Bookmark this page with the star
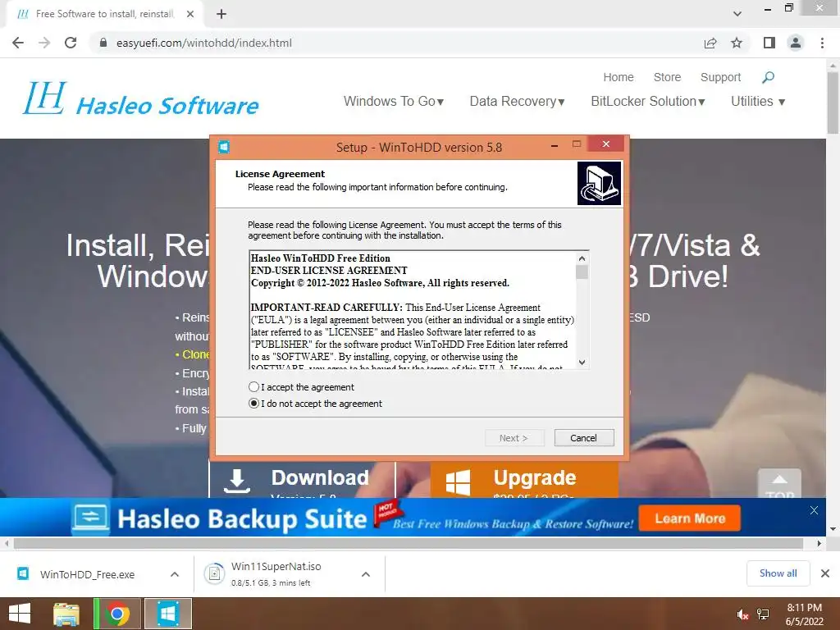This screenshot has width=840, height=630. (737, 43)
